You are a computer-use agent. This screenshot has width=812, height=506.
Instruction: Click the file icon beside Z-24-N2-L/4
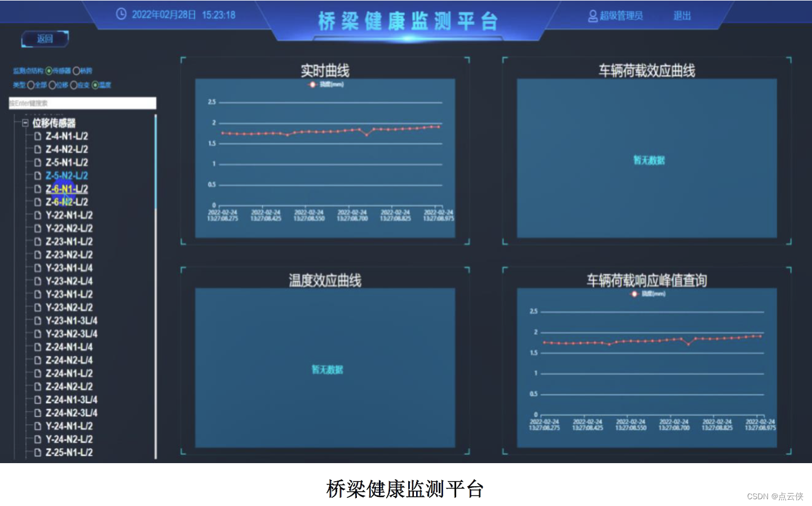pos(38,360)
